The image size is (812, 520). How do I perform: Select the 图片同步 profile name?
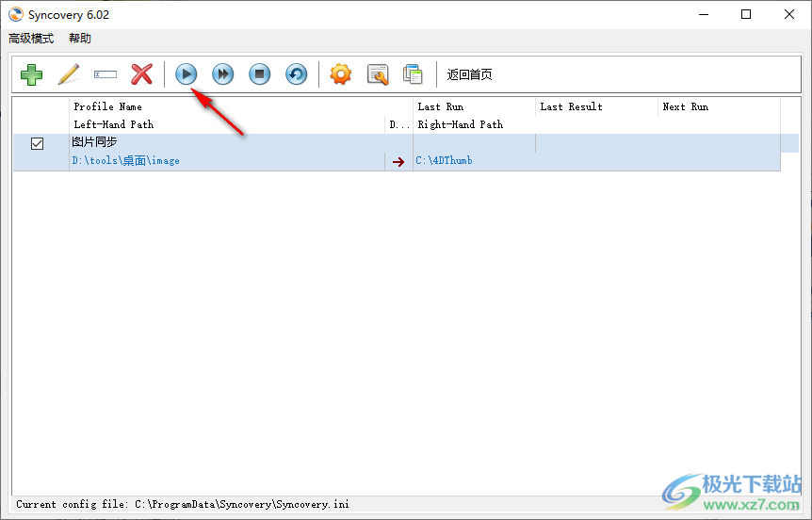[x=95, y=142]
